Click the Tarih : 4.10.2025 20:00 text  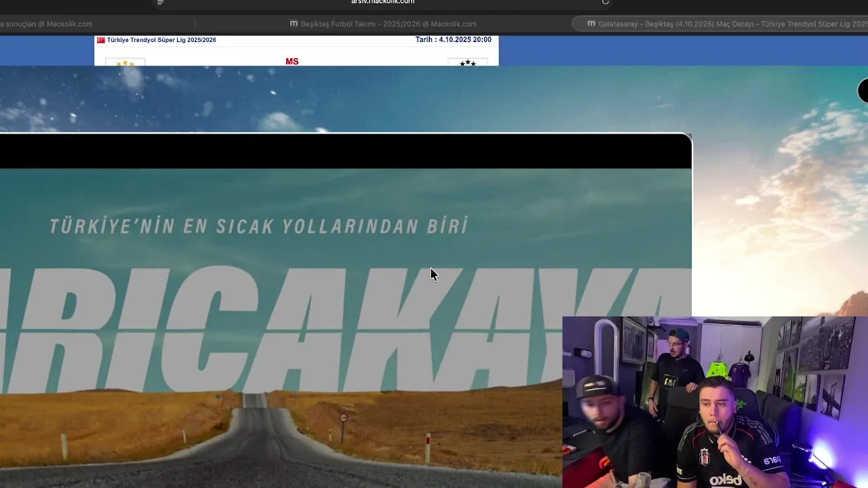454,40
